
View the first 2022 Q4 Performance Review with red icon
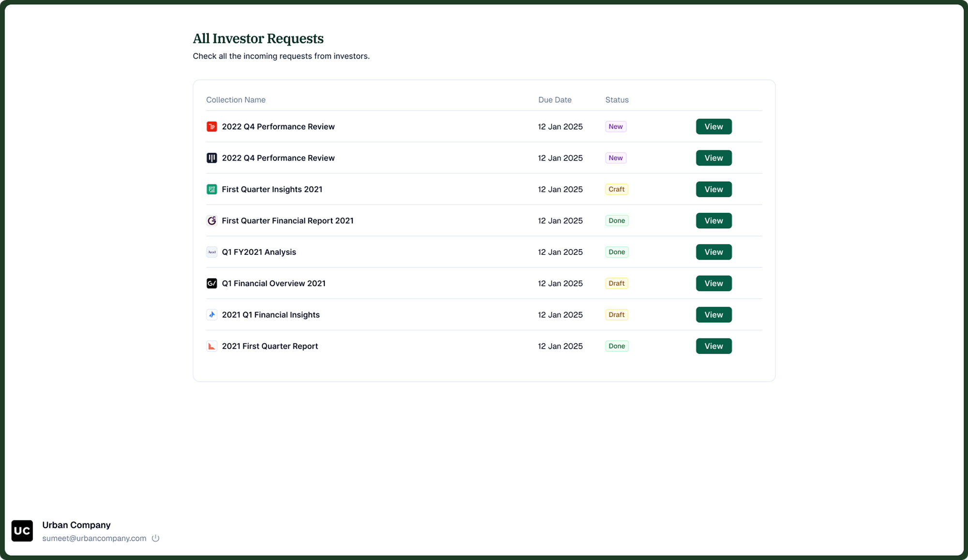click(x=714, y=127)
